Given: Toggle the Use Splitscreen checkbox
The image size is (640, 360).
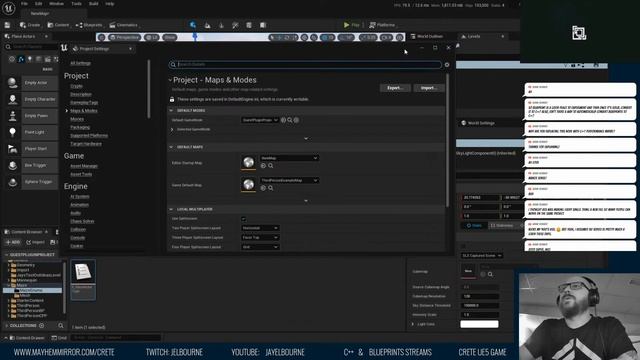Looking at the screenshot, I should click(x=244, y=219).
